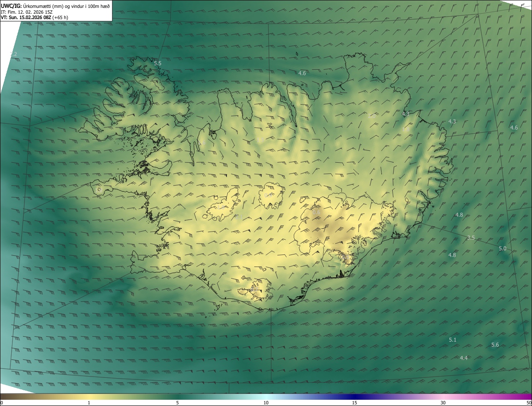Screen dimensions: 532x406
Task: Click the '10' tick on the color scale
Action: click(x=266, y=403)
